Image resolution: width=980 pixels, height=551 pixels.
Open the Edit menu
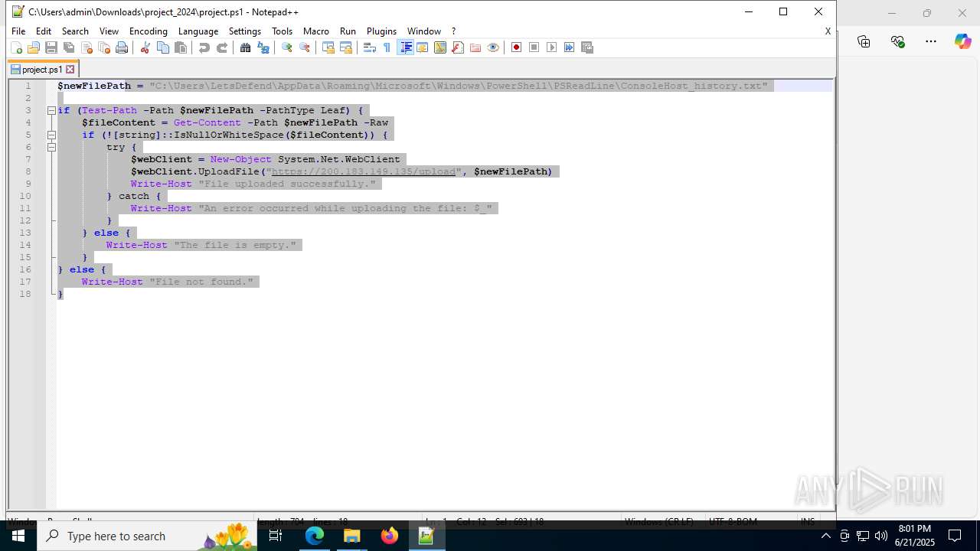[x=44, y=31]
